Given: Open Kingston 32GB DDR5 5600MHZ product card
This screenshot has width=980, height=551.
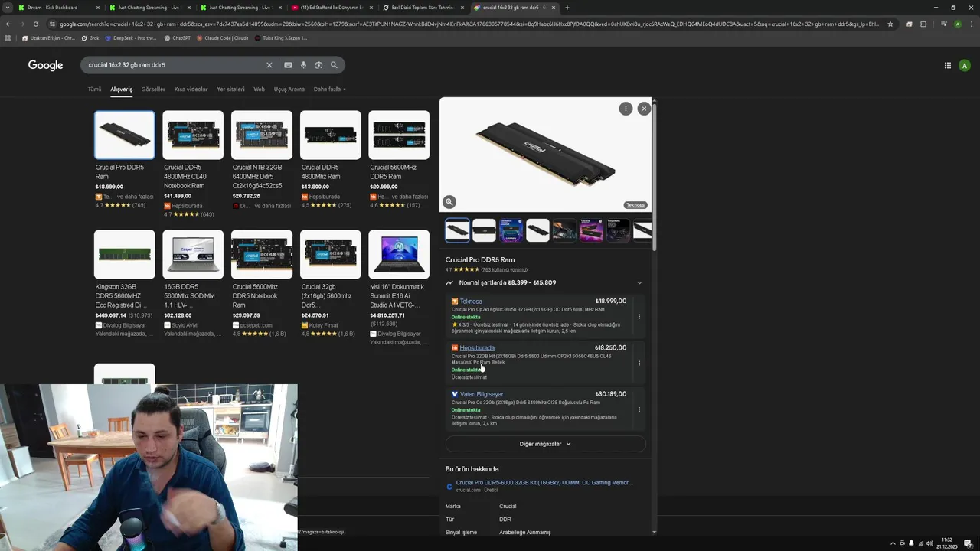Looking at the screenshot, I should [x=124, y=284].
